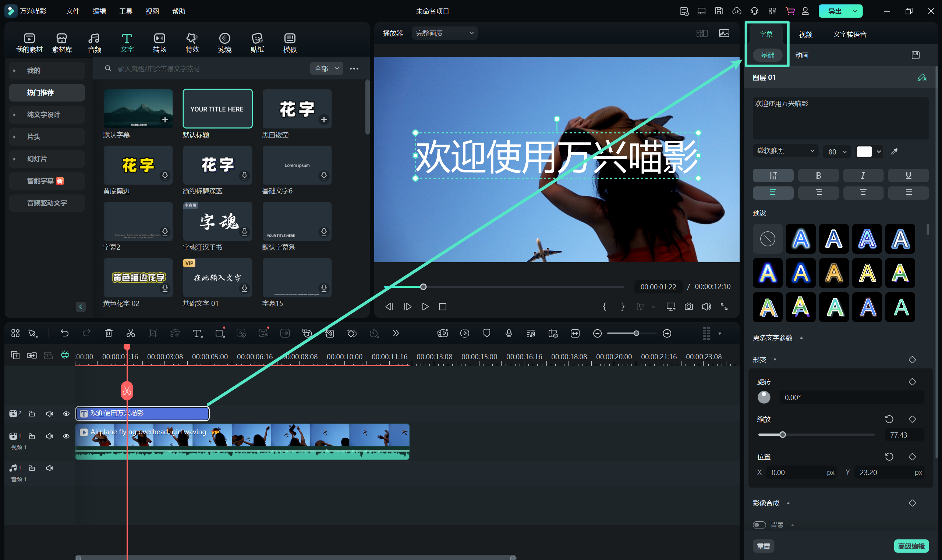942x560 pixels.
Task: Open the 全部 filter dropdown
Action: [327, 69]
